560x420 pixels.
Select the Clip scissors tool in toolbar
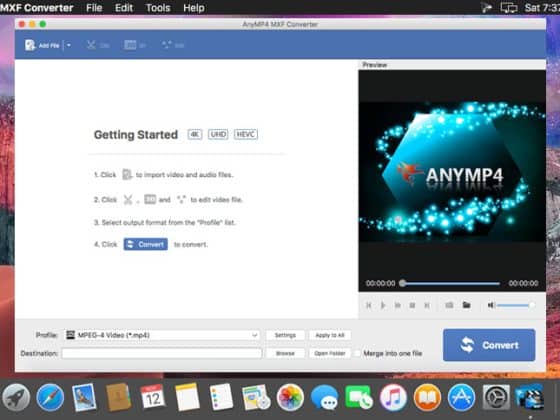point(98,45)
